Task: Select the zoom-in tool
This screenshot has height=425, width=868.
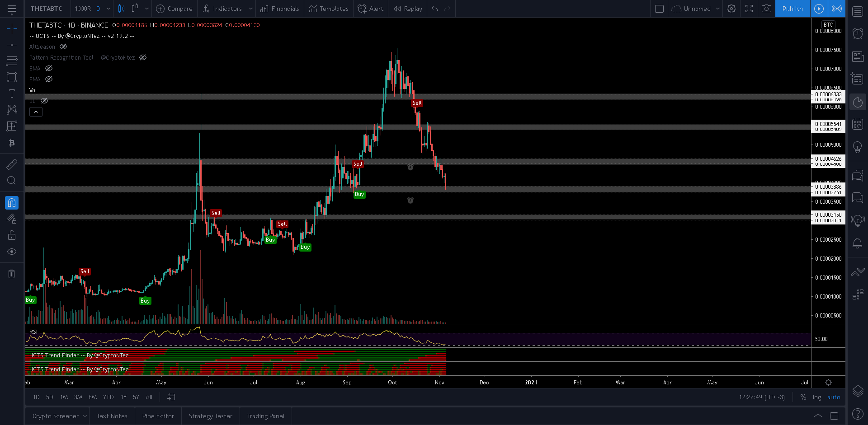Action: point(12,180)
